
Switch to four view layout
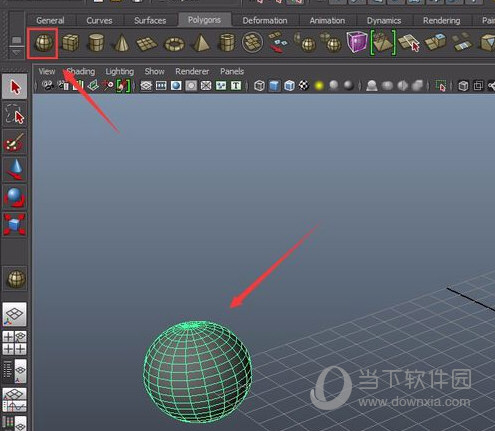15,343
